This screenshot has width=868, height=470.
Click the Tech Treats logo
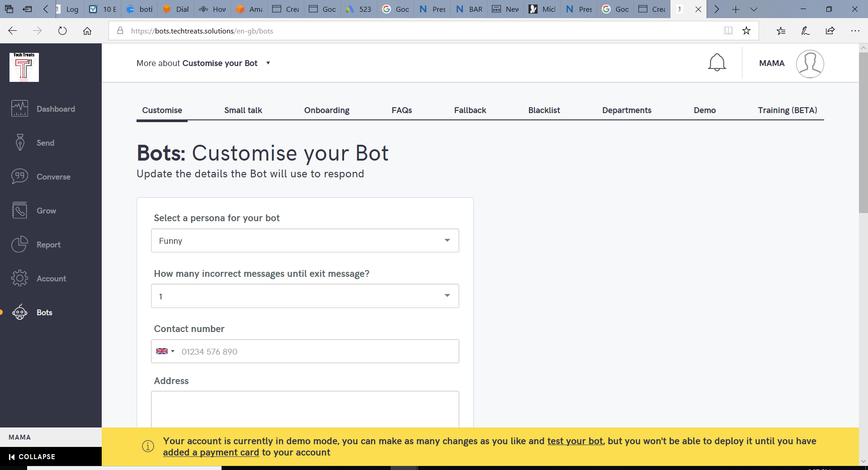click(24, 67)
